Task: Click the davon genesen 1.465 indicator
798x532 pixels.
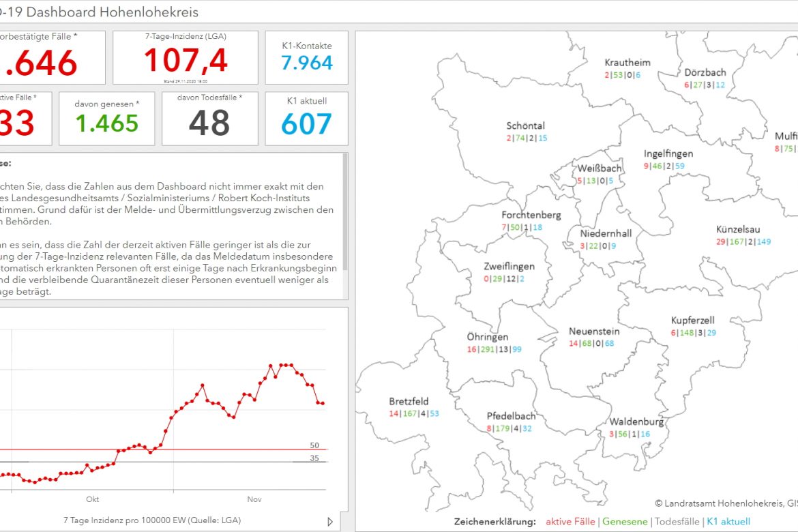Action: pos(107,119)
